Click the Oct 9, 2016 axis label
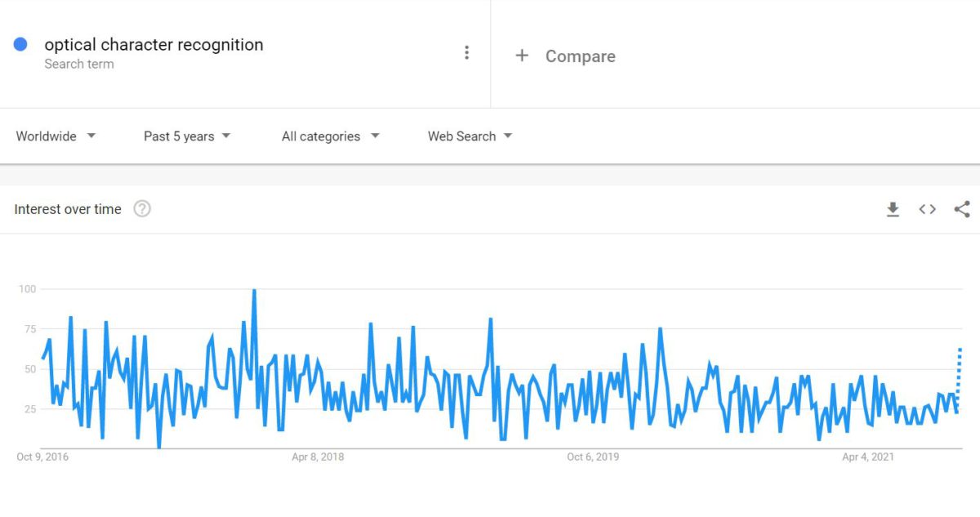This screenshot has width=980, height=517. 41,457
